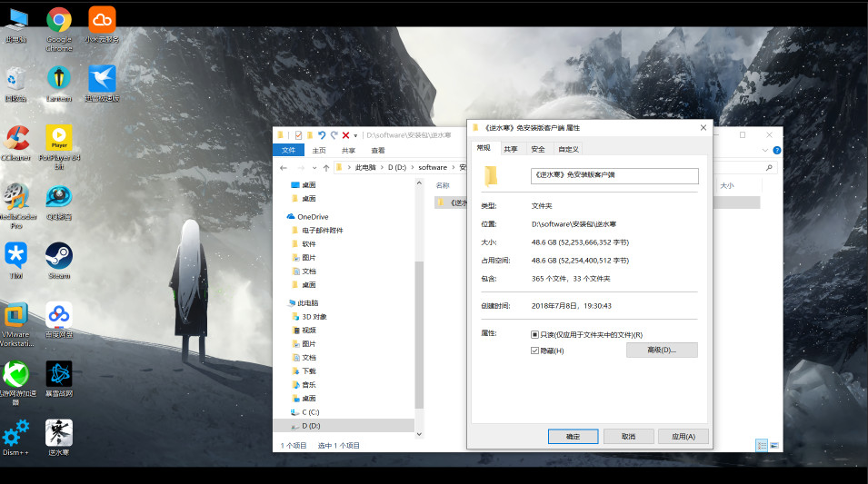Click software in the address breadcrumb
Viewport: 868px width, 484px height.
point(433,168)
